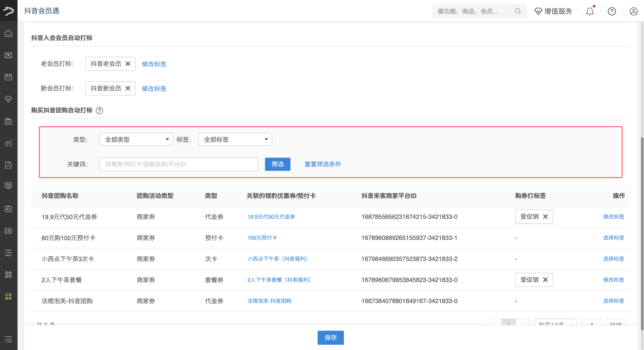Remove the 抖音新会员 tag

128,88
